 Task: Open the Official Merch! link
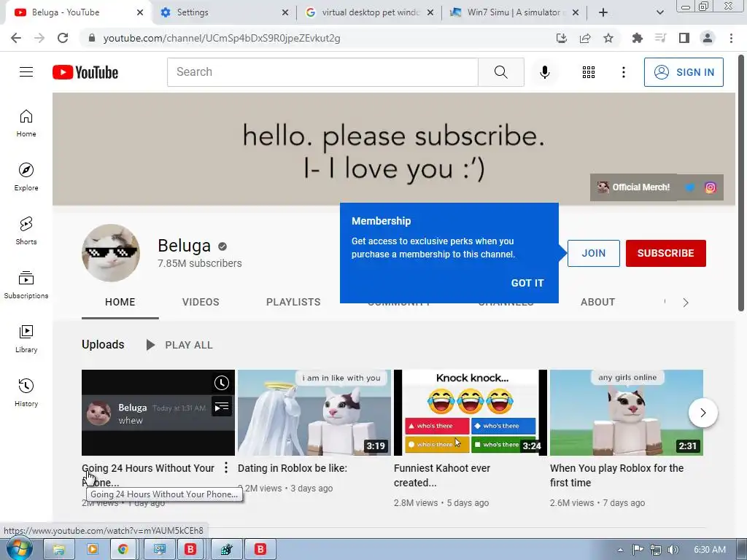click(x=634, y=187)
